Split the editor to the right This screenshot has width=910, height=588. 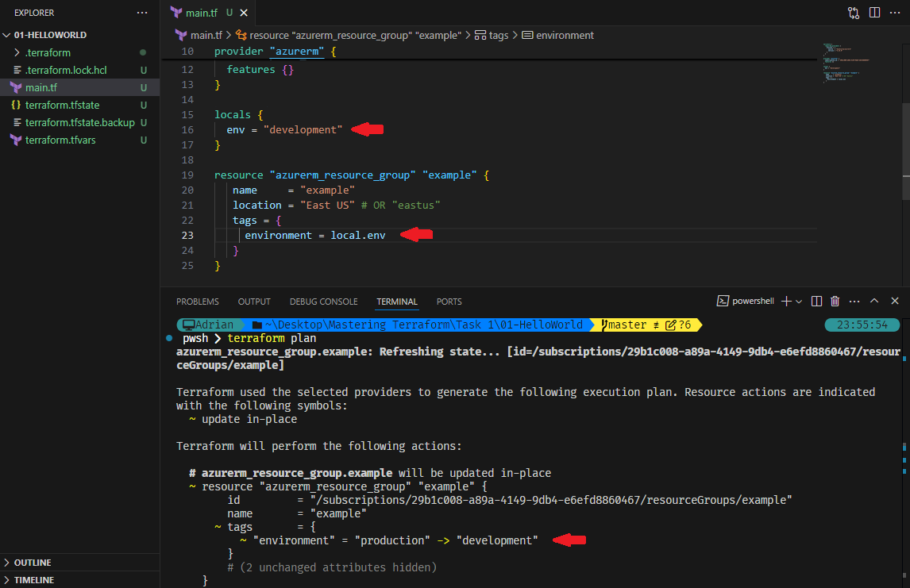(x=874, y=12)
